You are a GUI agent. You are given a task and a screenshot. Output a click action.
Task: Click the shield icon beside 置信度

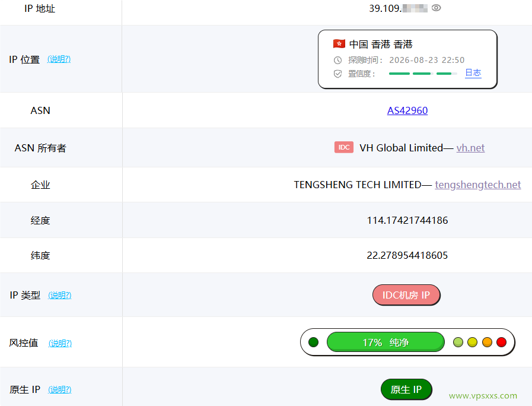[x=337, y=74]
